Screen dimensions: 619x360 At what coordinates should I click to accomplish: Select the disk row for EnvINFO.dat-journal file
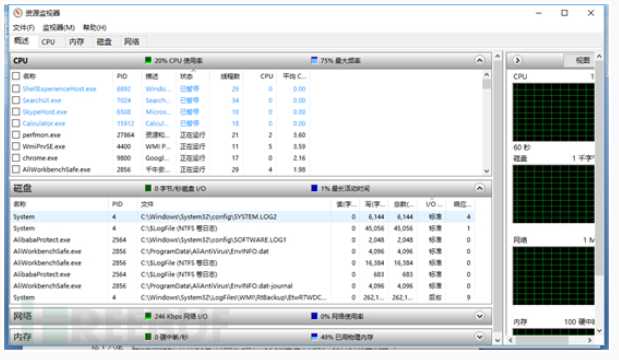[x=243, y=286]
